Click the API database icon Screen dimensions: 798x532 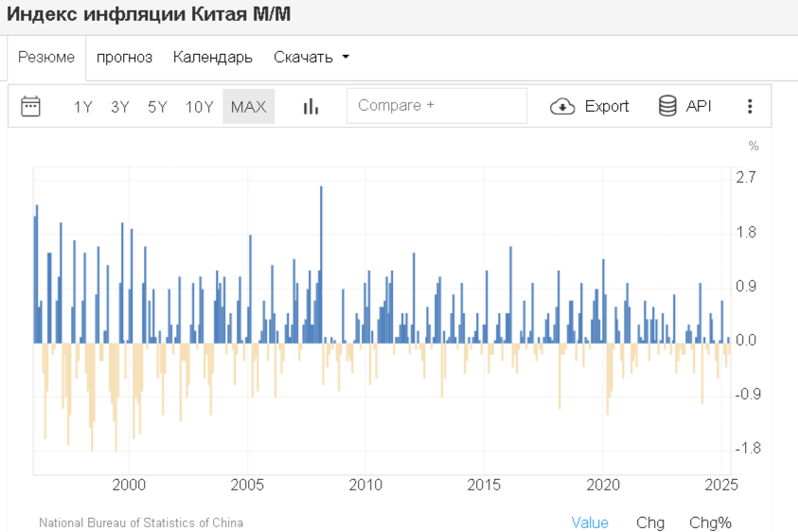(668, 106)
